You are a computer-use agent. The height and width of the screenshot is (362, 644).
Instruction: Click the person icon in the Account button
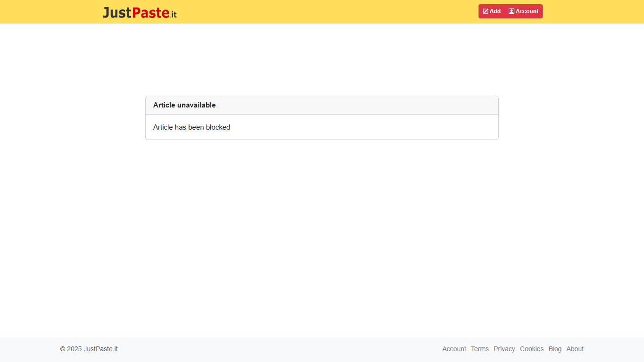click(x=511, y=11)
